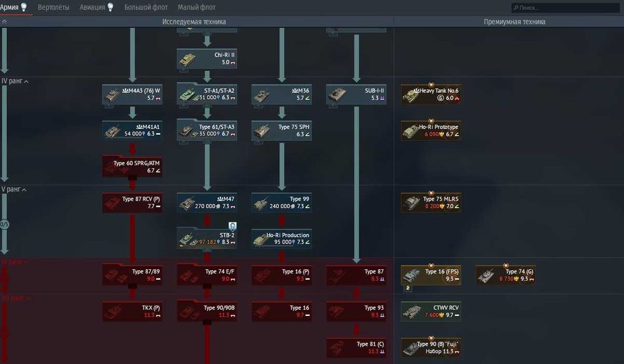
Task: Click the lightbulb icon beside Армия
Action: pos(24,7)
